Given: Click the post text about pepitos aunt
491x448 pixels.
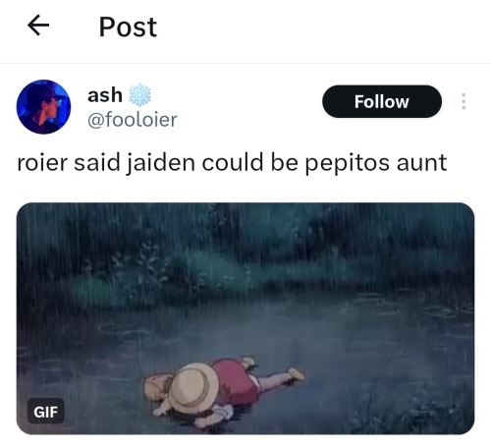Looking at the screenshot, I should 232,163.
